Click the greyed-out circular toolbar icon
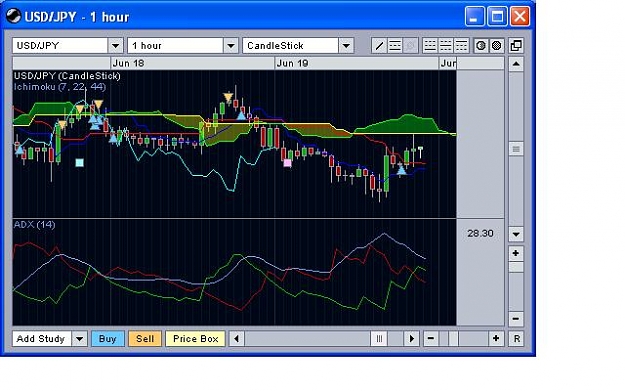625x391 pixels. [x=410, y=46]
